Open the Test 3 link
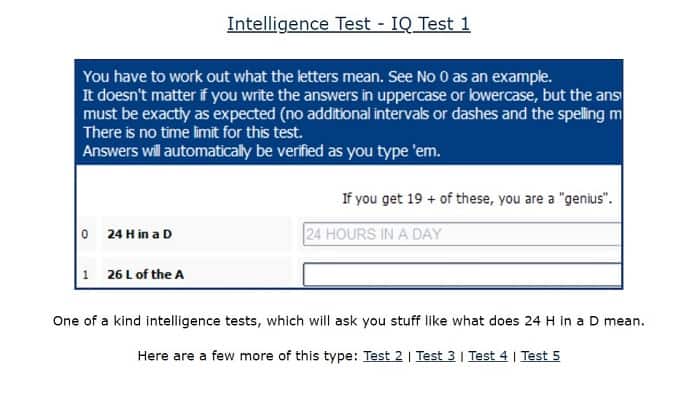Viewport: 700px width, 415px height. click(x=435, y=356)
